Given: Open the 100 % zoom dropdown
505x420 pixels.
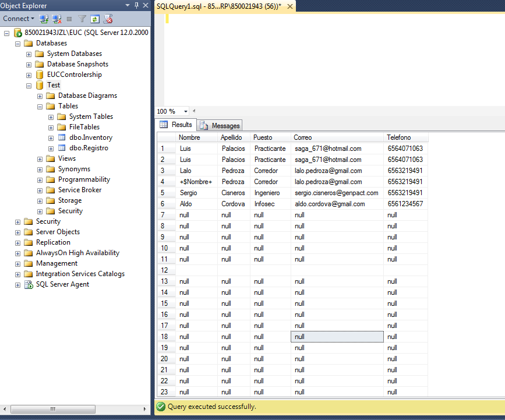Looking at the screenshot, I should [x=186, y=111].
